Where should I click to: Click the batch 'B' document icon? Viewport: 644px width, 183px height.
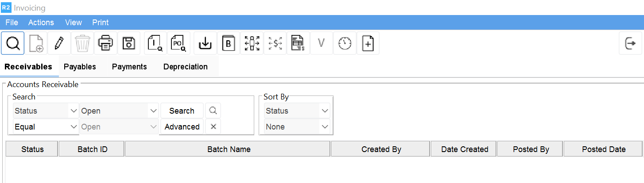click(229, 43)
